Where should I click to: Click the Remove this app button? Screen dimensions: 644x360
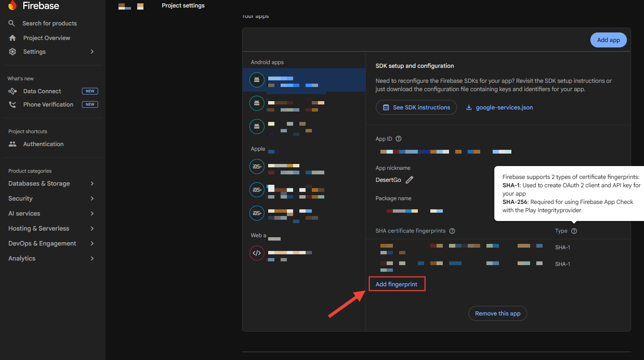pyautogui.click(x=498, y=313)
